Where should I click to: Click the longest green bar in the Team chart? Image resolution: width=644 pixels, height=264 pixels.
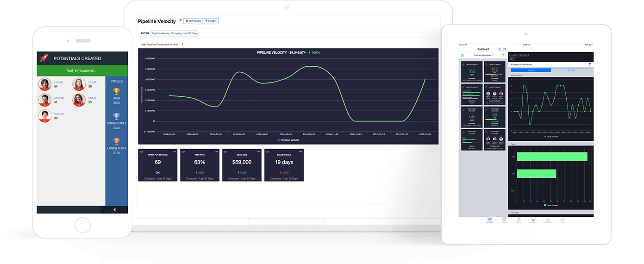click(x=552, y=157)
